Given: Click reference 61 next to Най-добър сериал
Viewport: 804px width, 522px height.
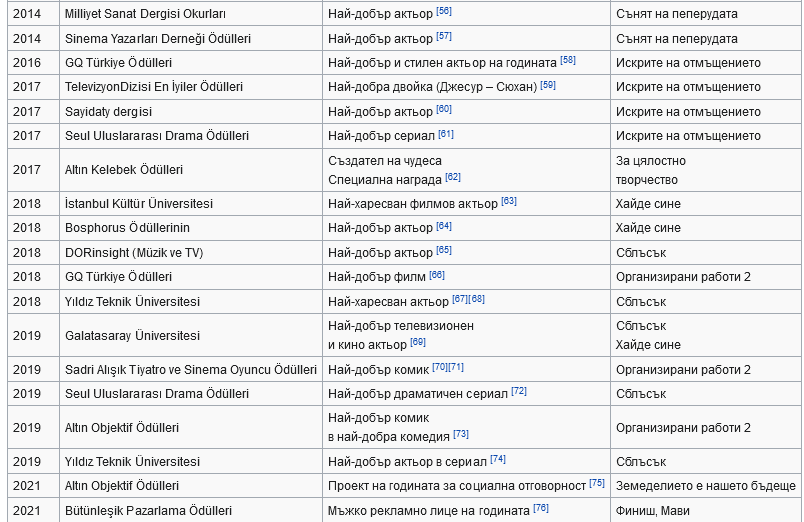Looking at the screenshot, I should tap(446, 133).
